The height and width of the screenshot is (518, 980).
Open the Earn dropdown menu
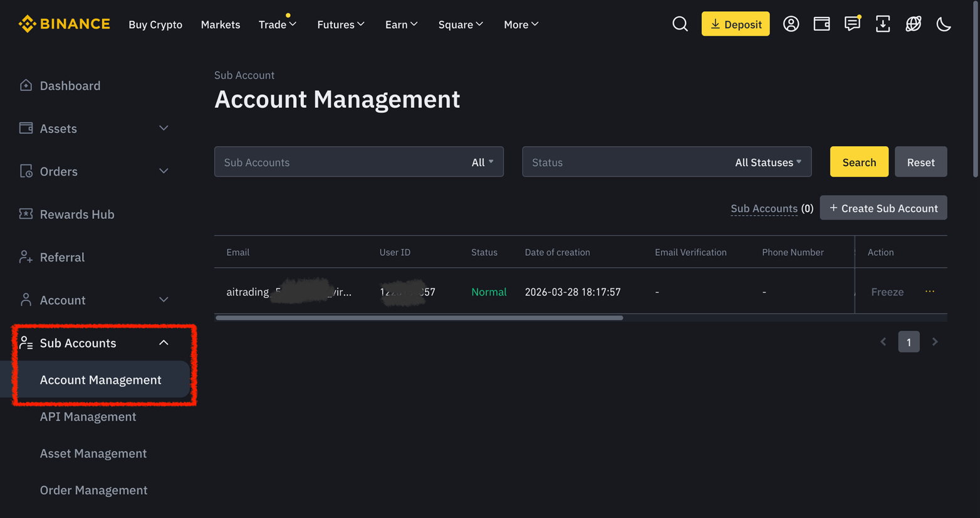point(401,24)
